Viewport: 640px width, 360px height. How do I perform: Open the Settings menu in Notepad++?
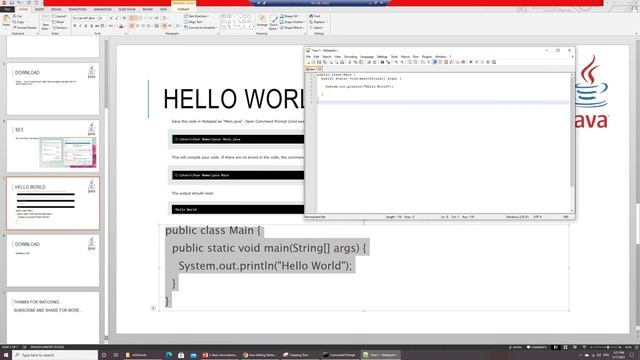tap(382, 57)
